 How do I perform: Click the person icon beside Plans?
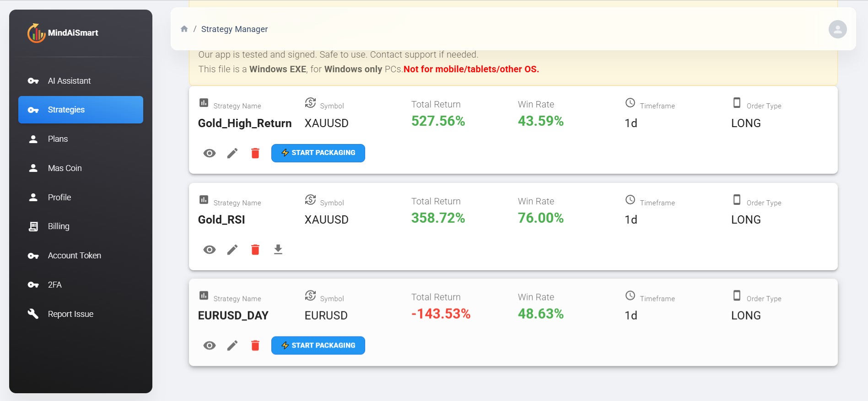[33, 139]
